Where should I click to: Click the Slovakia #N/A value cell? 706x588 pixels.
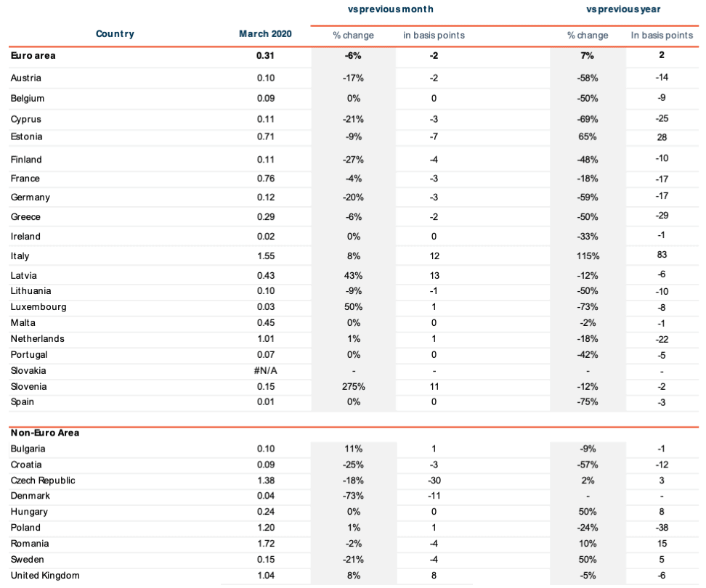[x=265, y=370]
